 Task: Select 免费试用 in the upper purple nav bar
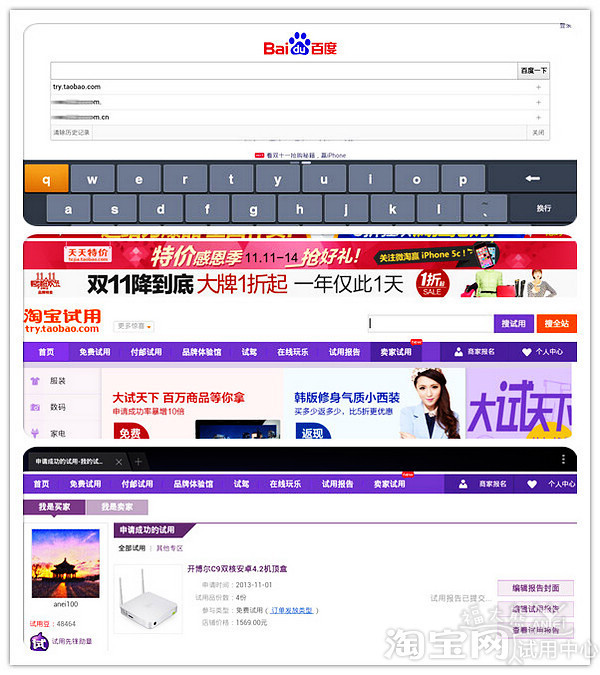(x=95, y=352)
